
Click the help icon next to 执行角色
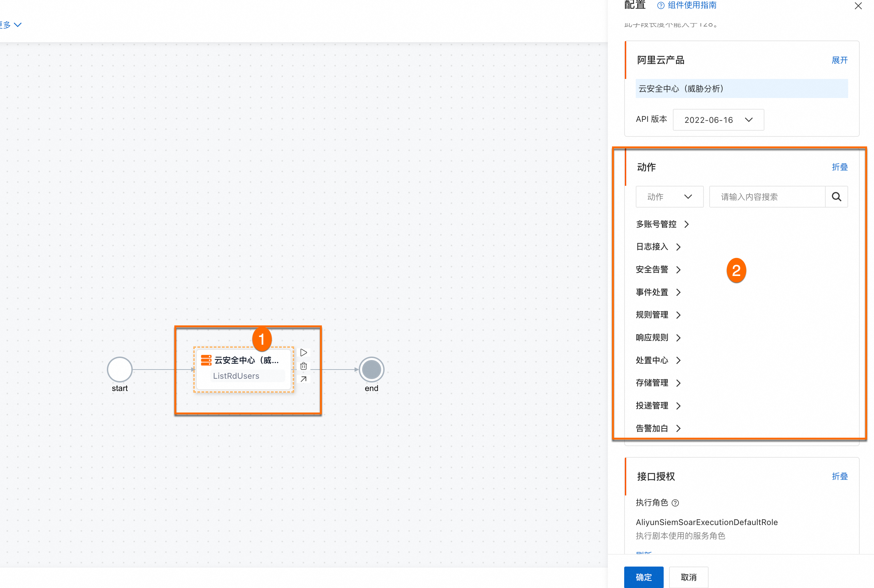(675, 503)
